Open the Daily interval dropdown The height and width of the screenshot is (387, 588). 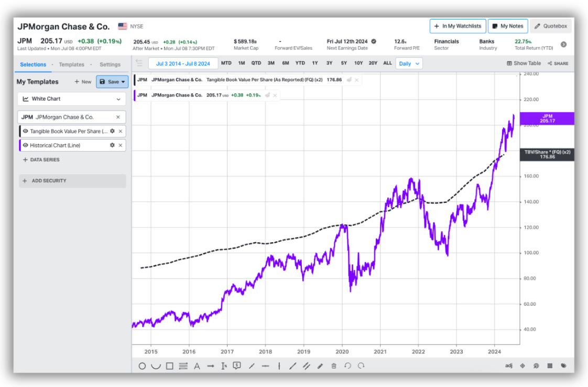click(409, 63)
